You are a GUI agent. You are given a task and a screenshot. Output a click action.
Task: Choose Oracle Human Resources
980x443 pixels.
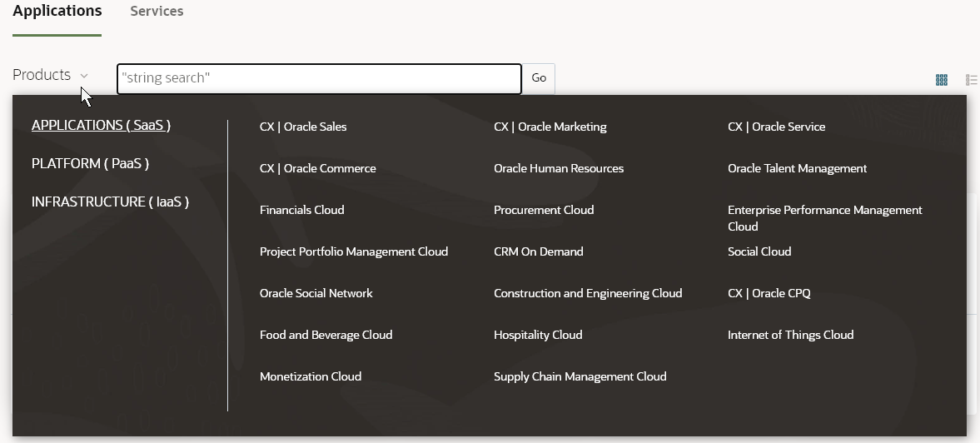(x=559, y=169)
